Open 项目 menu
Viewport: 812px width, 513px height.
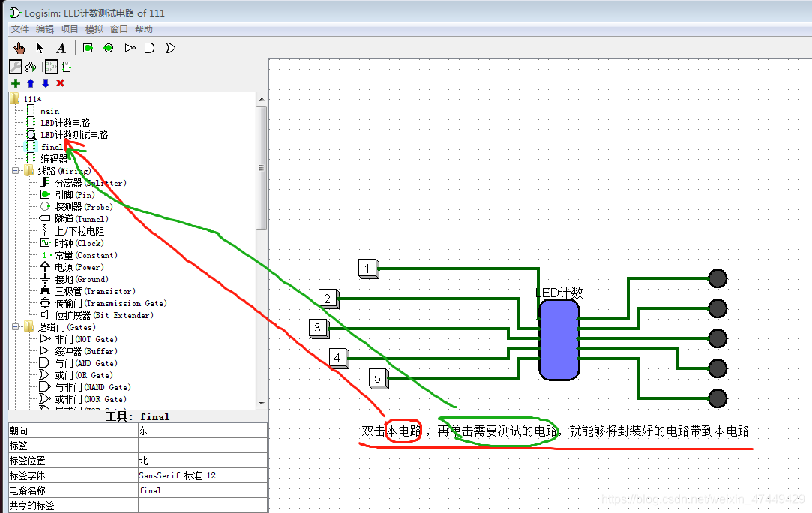pos(70,29)
